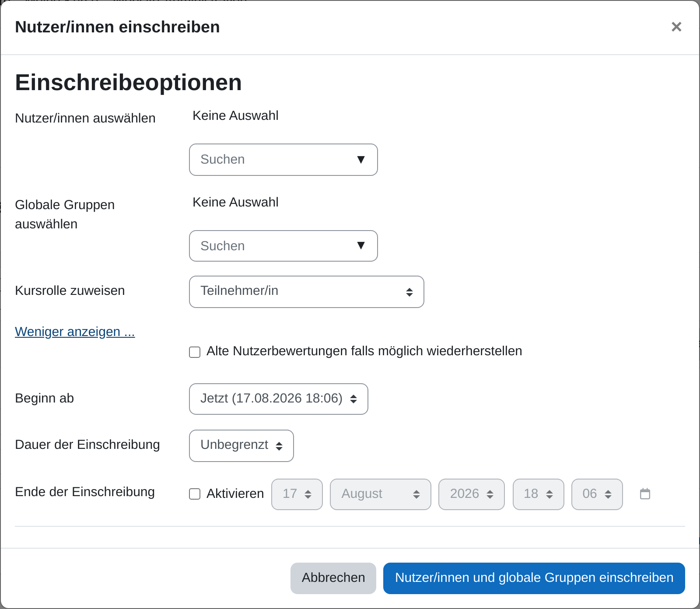Click the Abbrechen button

pos(333,578)
